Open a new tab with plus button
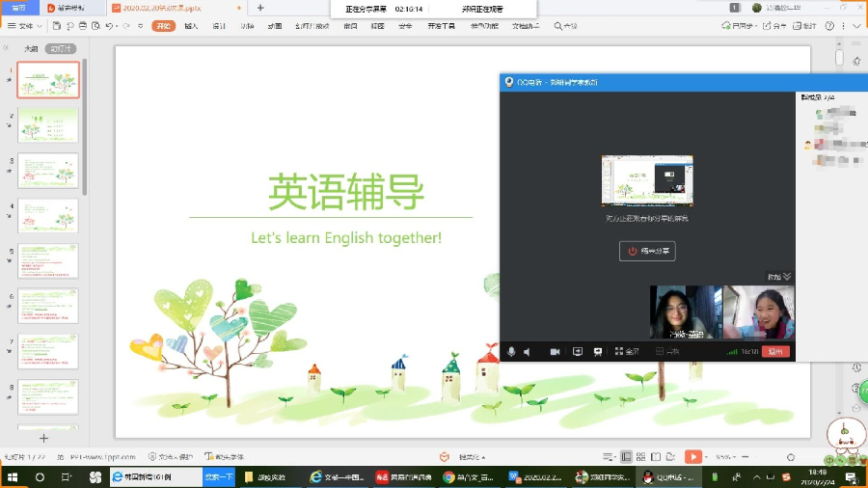The height and width of the screenshot is (488, 868). tap(260, 8)
